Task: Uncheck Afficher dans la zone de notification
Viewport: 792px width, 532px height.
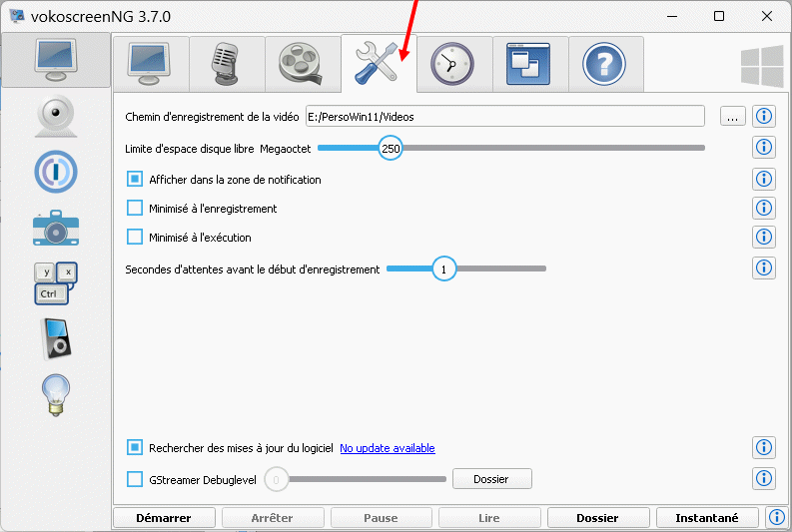Action: [135, 179]
